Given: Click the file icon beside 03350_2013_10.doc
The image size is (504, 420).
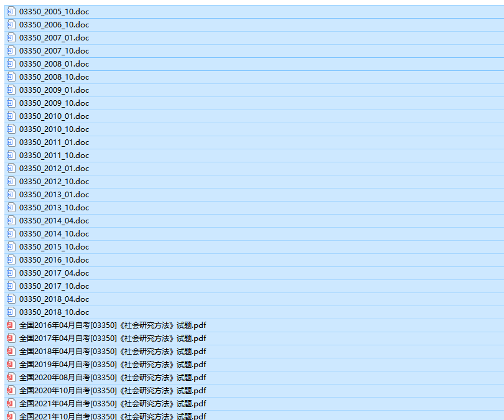Looking at the screenshot, I should coord(11,208).
